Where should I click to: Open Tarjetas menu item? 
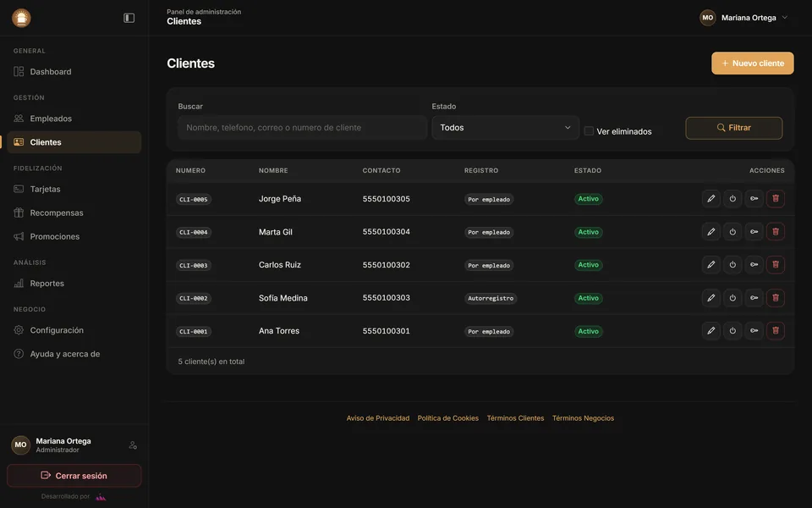(74, 189)
